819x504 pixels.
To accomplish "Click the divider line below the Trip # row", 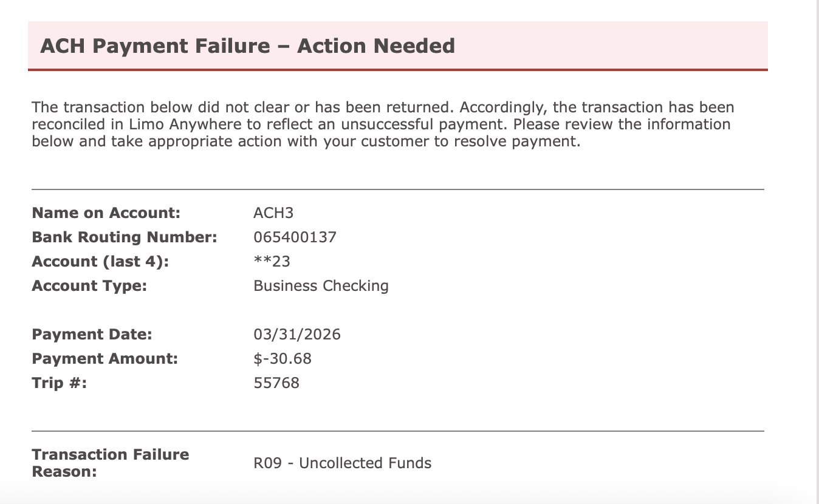I will 397,431.
